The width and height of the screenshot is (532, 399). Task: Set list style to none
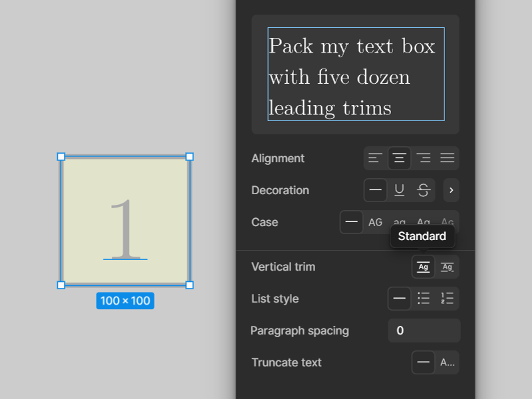click(400, 299)
